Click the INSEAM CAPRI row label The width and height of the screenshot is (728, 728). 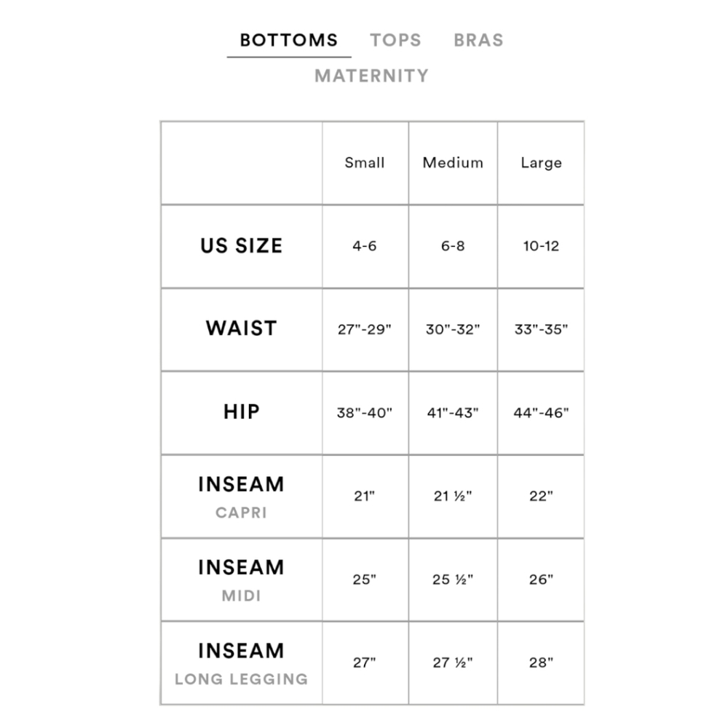pos(242,496)
